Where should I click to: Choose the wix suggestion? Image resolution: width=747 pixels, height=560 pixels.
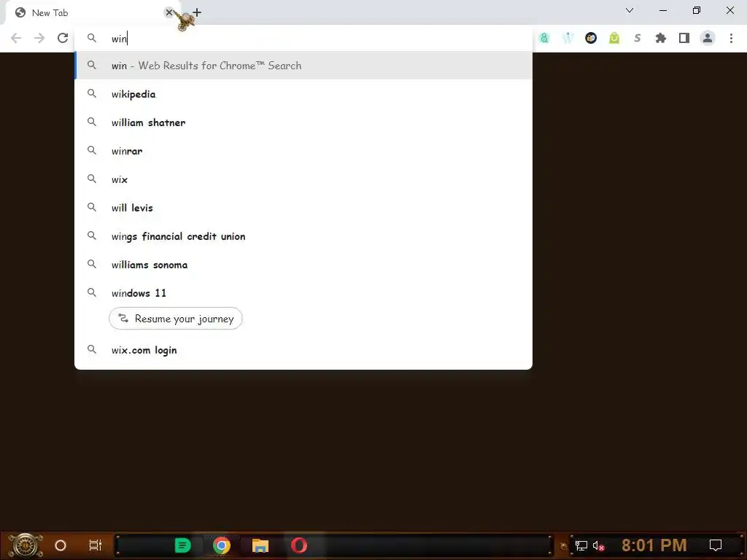click(x=303, y=179)
